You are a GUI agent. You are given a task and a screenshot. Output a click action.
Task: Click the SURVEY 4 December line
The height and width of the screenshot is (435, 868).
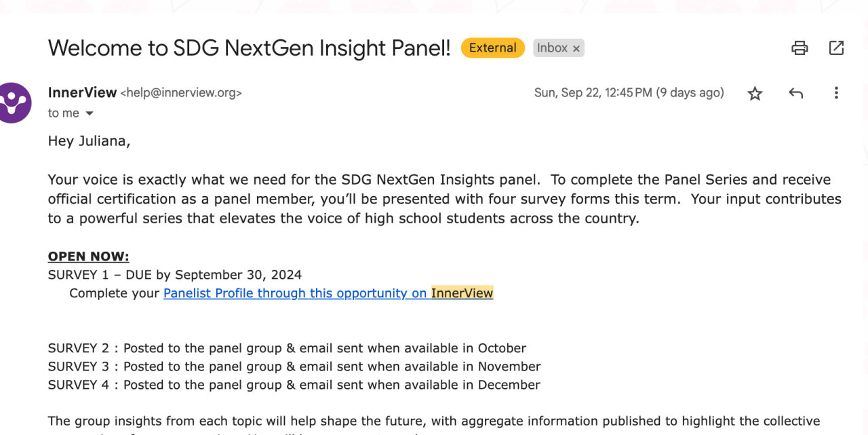294,385
